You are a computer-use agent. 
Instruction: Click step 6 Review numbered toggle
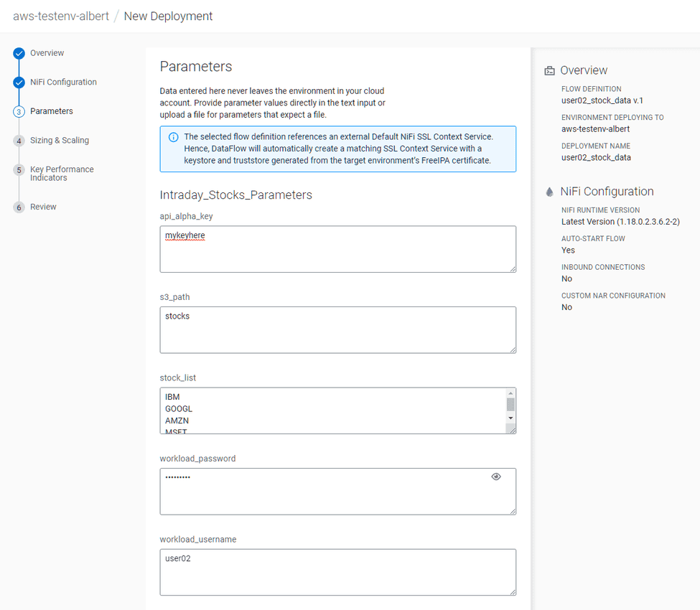coord(19,207)
